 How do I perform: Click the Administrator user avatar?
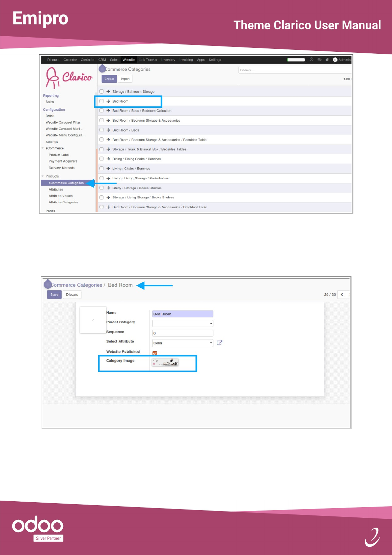point(335,60)
